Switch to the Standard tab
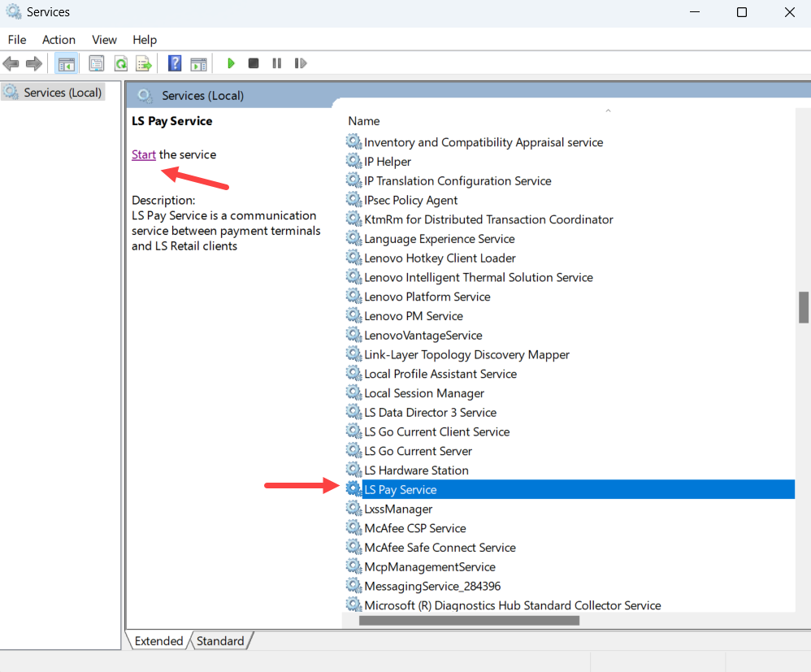The width and height of the screenshot is (811, 672). pyautogui.click(x=220, y=641)
